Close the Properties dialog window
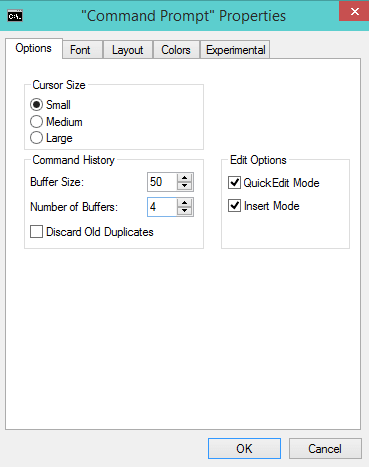 point(354,11)
